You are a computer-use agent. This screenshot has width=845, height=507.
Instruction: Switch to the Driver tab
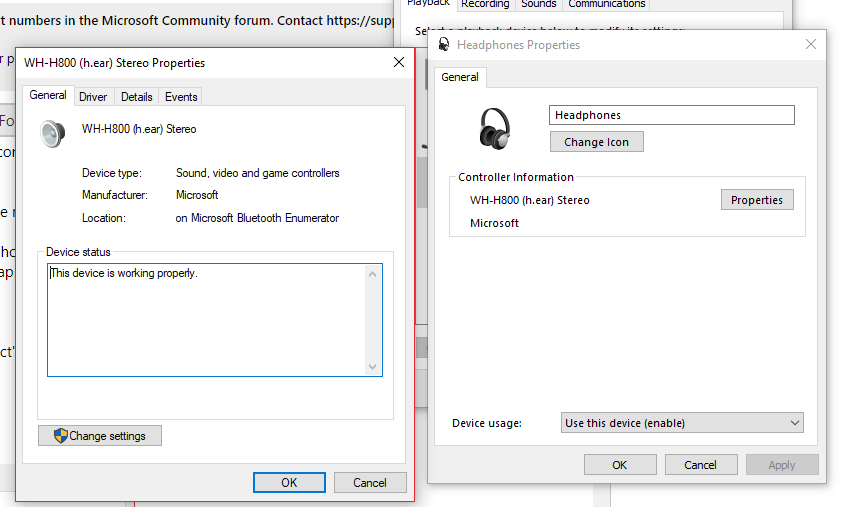93,97
